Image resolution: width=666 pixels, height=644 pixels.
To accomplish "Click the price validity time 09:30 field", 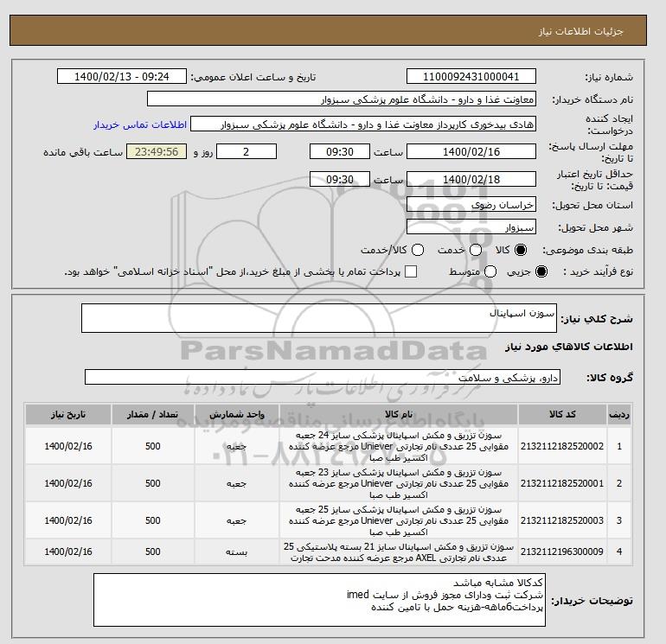I will click(340, 179).
